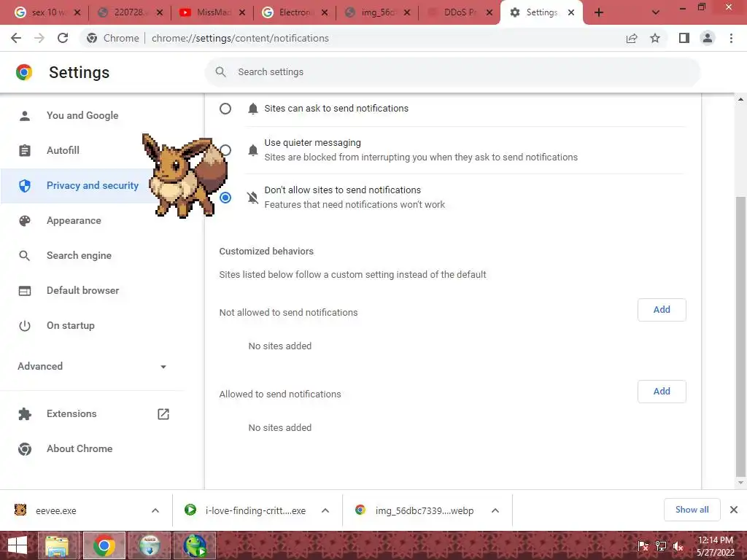Close the Settings tab
This screenshot has height=560, width=747.
(571, 12)
